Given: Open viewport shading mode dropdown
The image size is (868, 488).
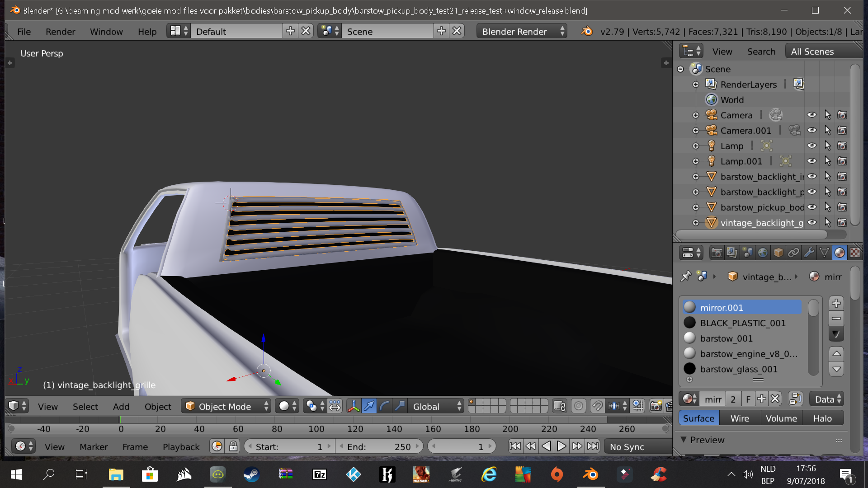Looking at the screenshot, I should (288, 406).
